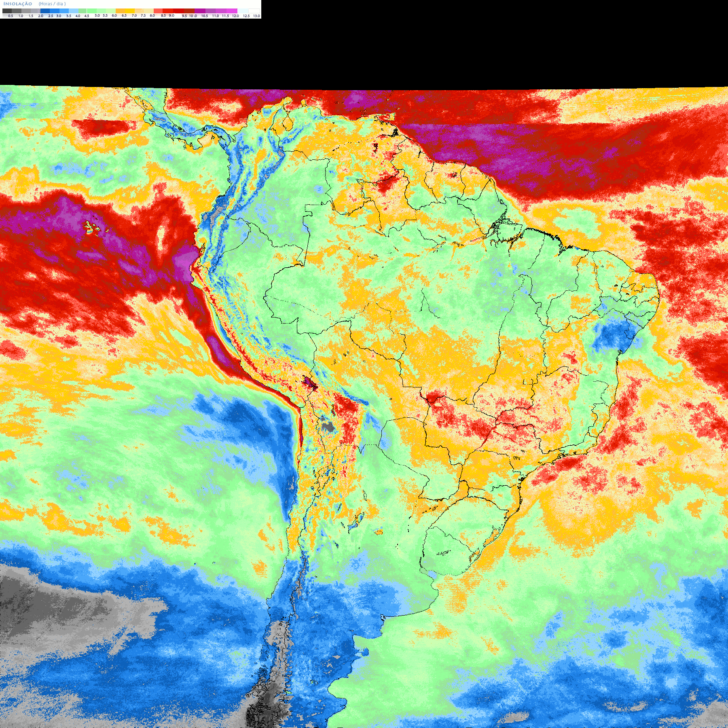728x728 pixels.
Task: Click the '(Horas / dia)' unit label
Action: (52, 4)
